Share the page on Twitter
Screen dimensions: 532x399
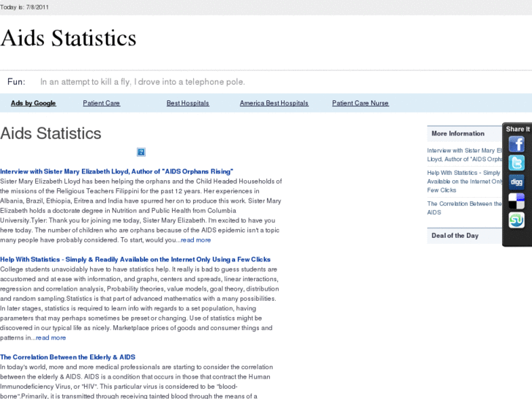(x=517, y=163)
